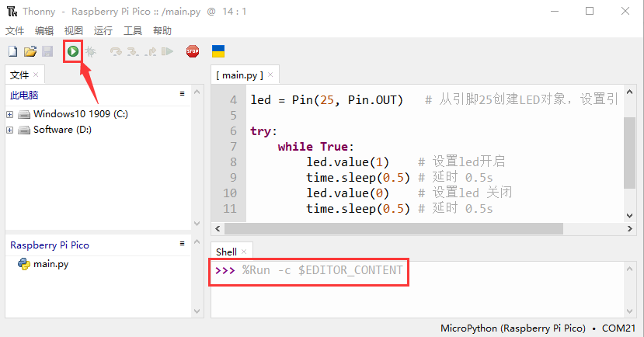Create a new file with toolbar icon

pyautogui.click(x=12, y=51)
